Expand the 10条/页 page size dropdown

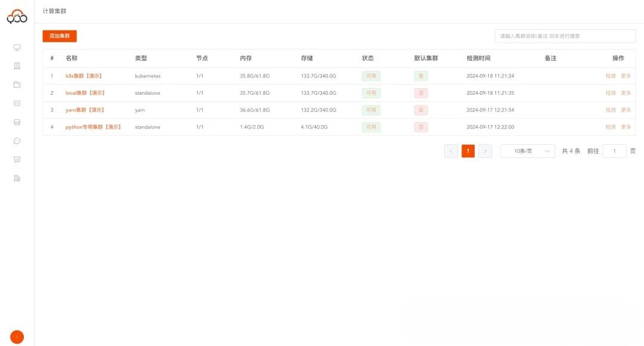[x=527, y=151]
